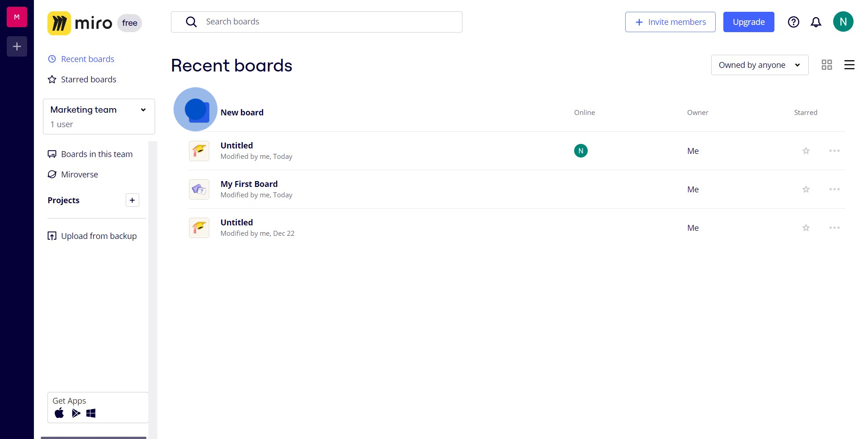The image size is (868, 439).
Task: Click the free plan badge
Action: [x=130, y=23]
